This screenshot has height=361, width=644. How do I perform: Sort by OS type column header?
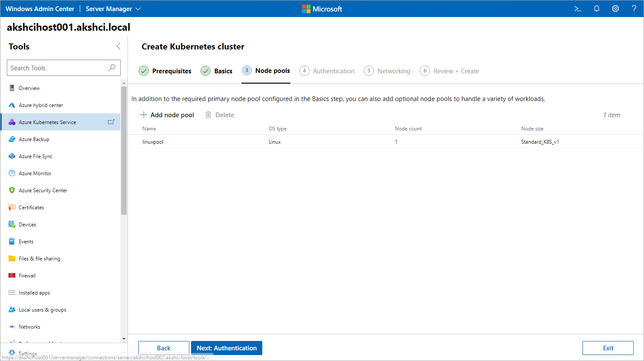278,129
